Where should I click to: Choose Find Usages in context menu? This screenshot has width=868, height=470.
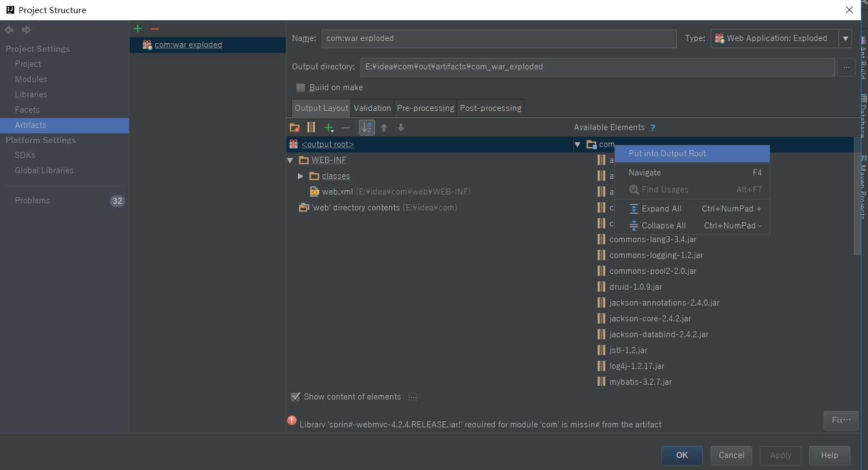click(x=692, y=190)
